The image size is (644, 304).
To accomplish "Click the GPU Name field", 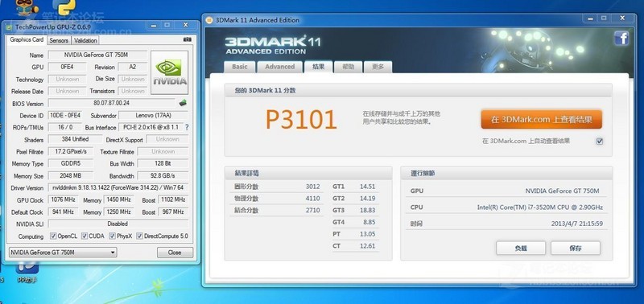I will [x=97, y=55].
